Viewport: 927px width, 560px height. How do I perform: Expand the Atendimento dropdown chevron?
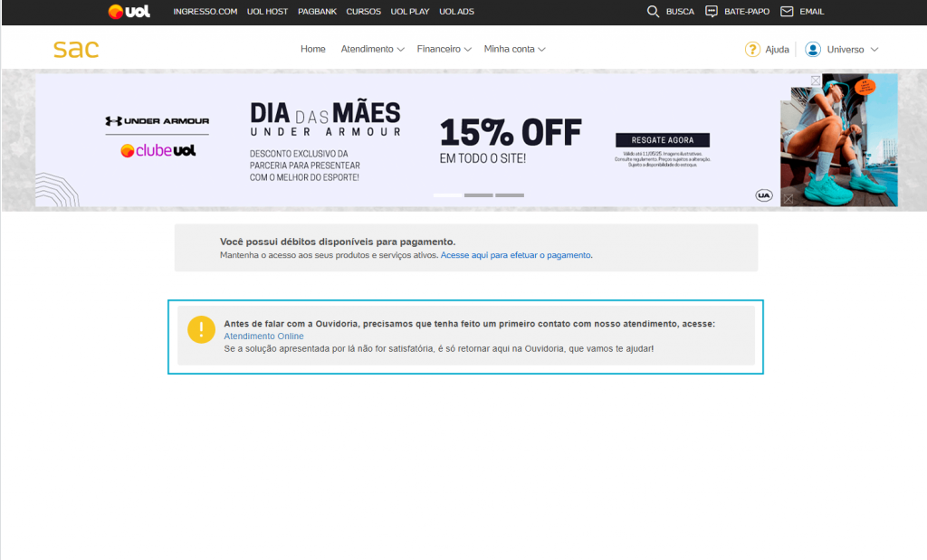coord(400,50)
